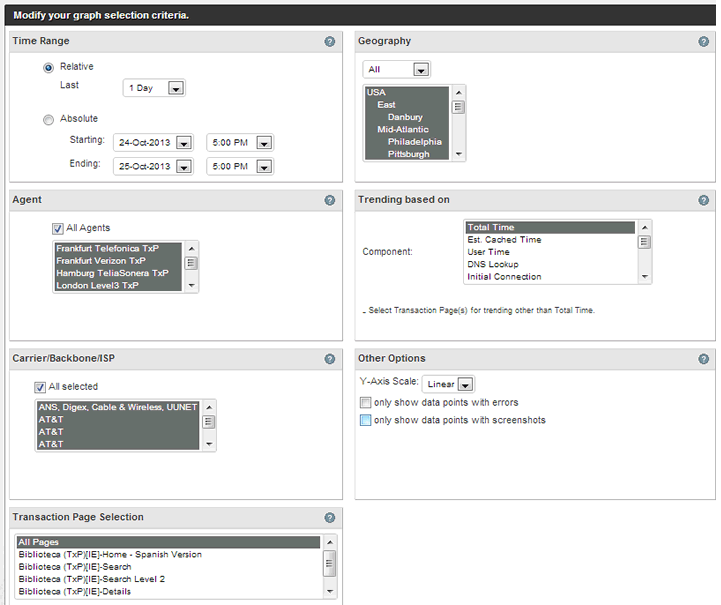Select ANS, Digex, Cable & Wireless, UUNET carrier
Image resolution: width=721 pixels, height=605 pixels.
[x=118, y=407]
